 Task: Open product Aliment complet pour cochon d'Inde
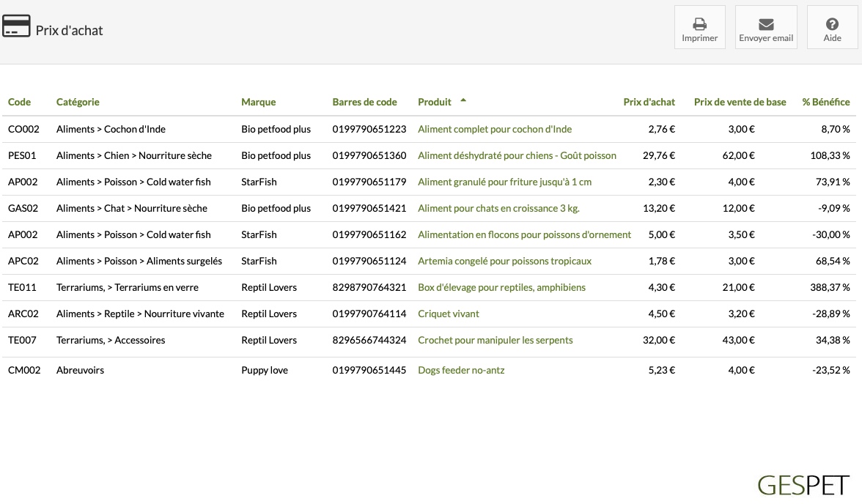tap(495, 129)
